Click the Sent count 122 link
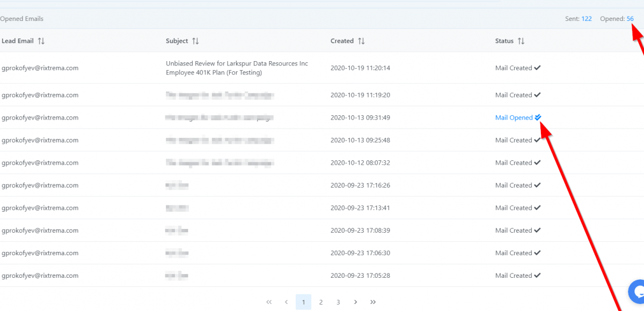This screenshot has height=311, width=644. (586, 19)
